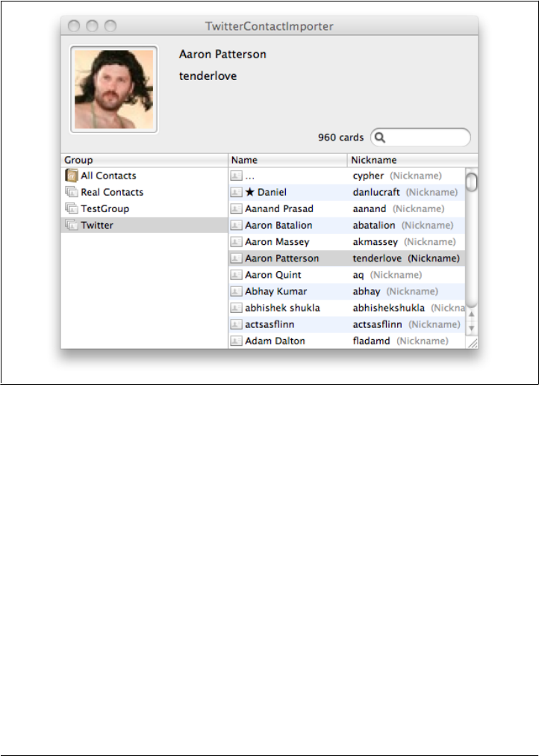The height and width of the screenshot is (756, 539).
Task: Click the window's close button
Action: (x=74, y=25)
